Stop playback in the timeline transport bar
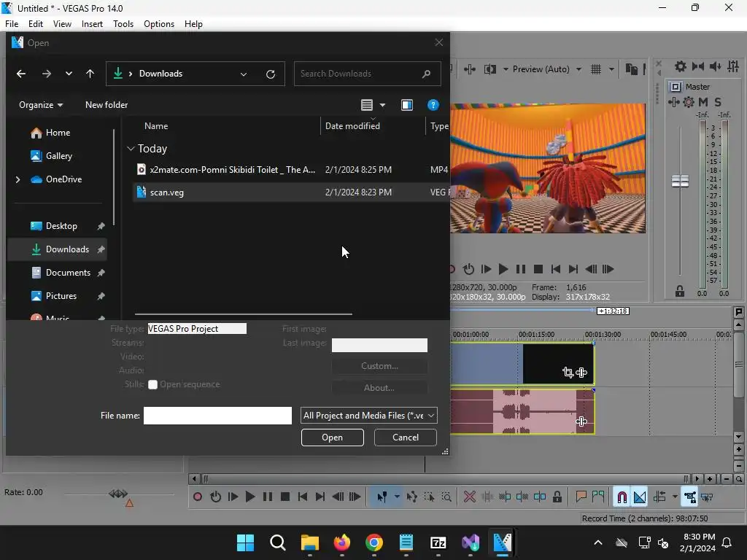This screenshot has height=560, width=747. [285, 497]
